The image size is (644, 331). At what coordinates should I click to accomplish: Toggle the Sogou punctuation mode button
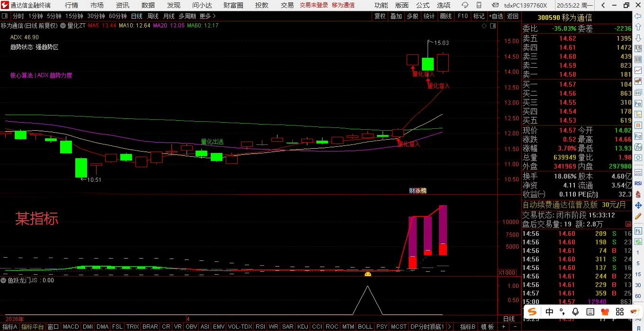(x=563, y=312)
